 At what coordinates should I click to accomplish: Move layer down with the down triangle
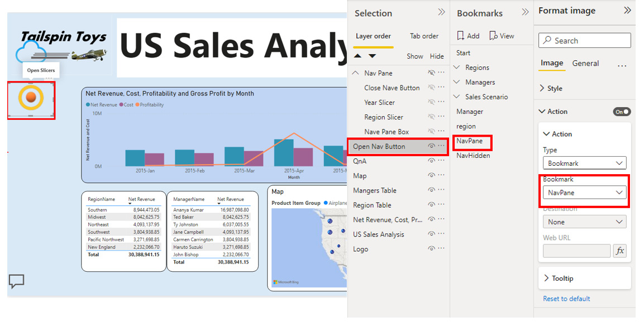pos(373,56)
